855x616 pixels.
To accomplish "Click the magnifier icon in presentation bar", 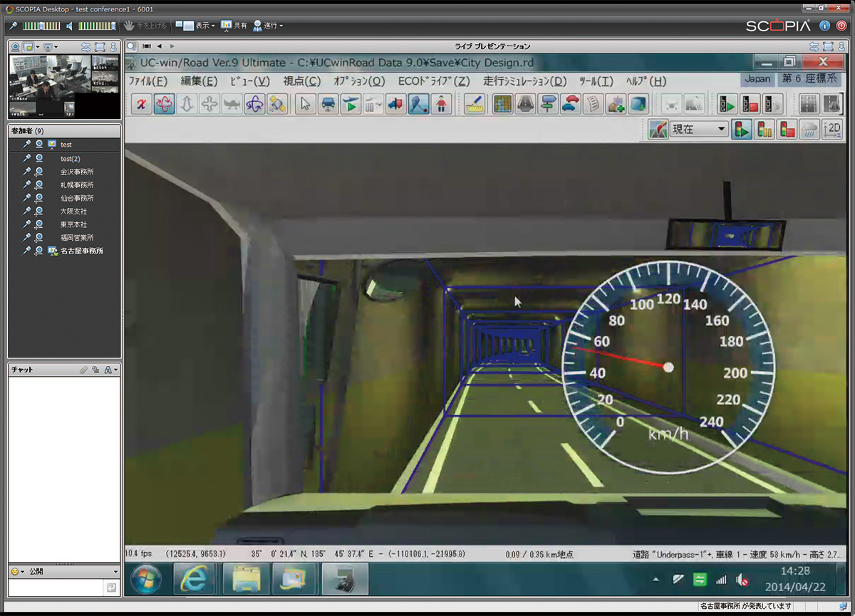I will pyautogui.click(x=132, y=46).
